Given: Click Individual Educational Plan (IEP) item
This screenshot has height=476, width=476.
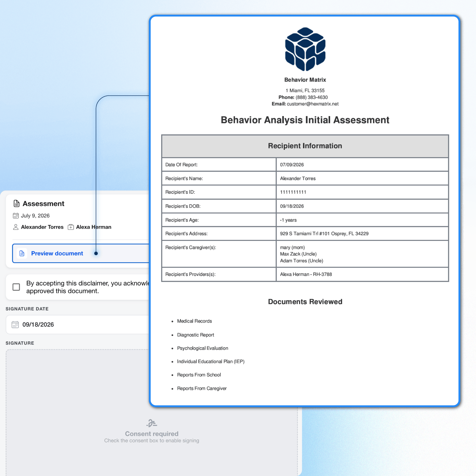Looking at the screenshot, I should click(211, 361).
